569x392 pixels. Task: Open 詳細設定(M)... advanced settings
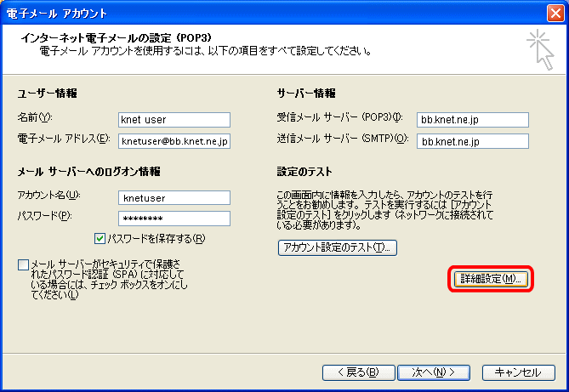(x=491, y=279)
